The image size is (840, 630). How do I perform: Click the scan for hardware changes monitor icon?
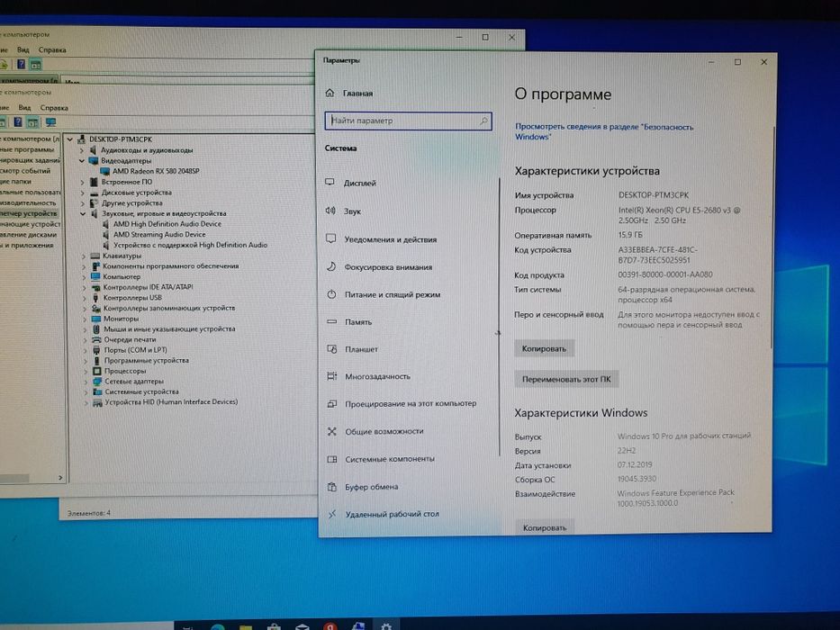tap(51, 122)
